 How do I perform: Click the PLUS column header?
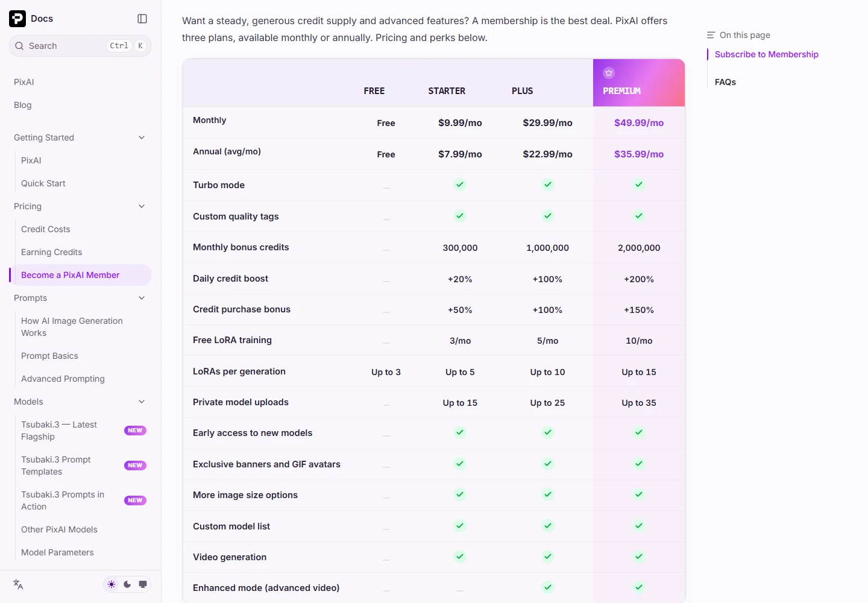tap(522, 91)
